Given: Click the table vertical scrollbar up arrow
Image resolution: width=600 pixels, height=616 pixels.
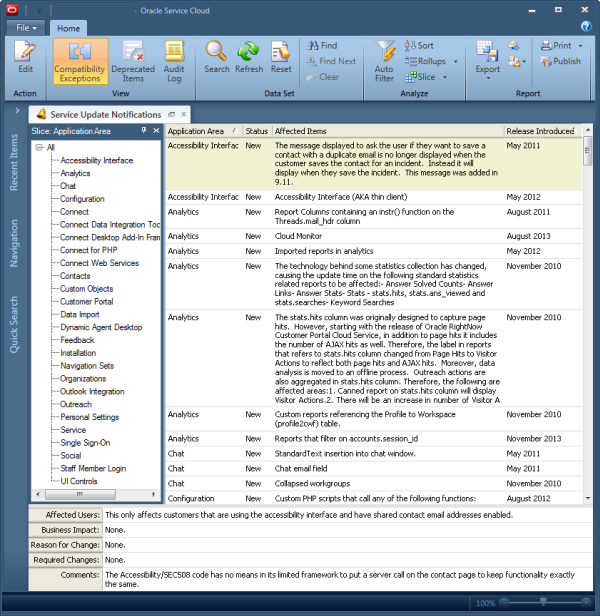Looking at the screenshot, I should 588,130.
